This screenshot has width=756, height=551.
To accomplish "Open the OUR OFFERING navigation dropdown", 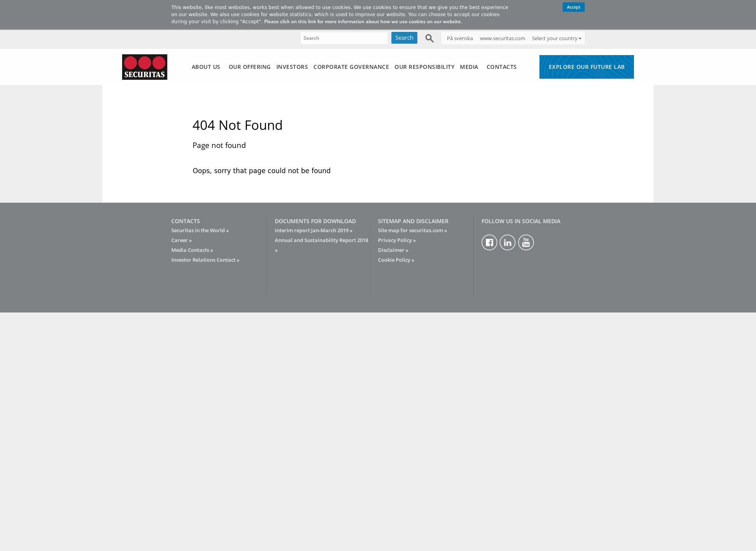I will pos(250,66).
